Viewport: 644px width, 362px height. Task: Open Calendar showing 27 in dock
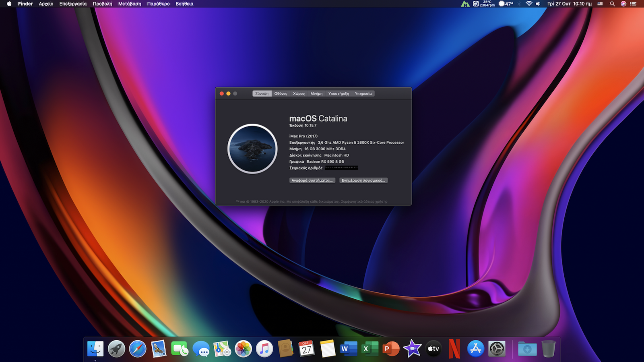[306, 349]
